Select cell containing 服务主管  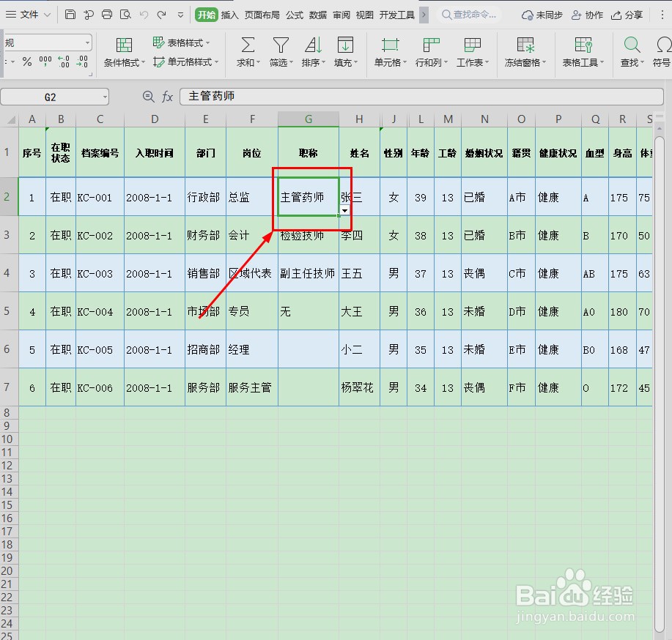(x=251, y=387)
